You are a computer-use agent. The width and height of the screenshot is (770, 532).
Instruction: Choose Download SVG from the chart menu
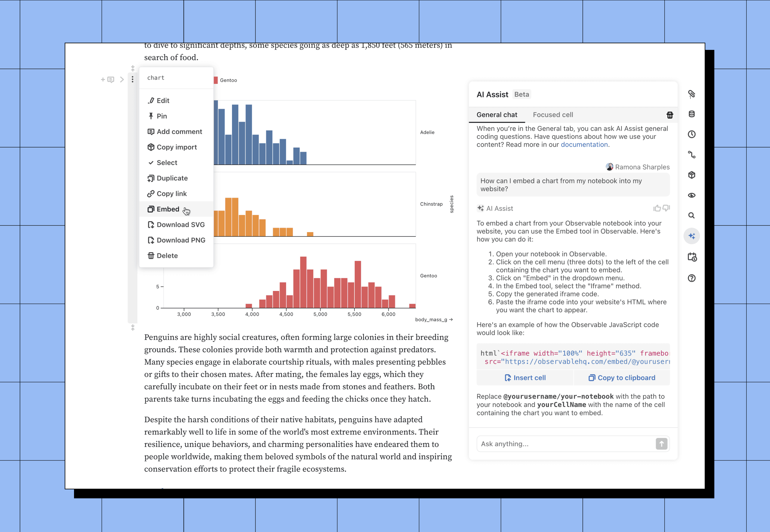click(x=181, y=225)
